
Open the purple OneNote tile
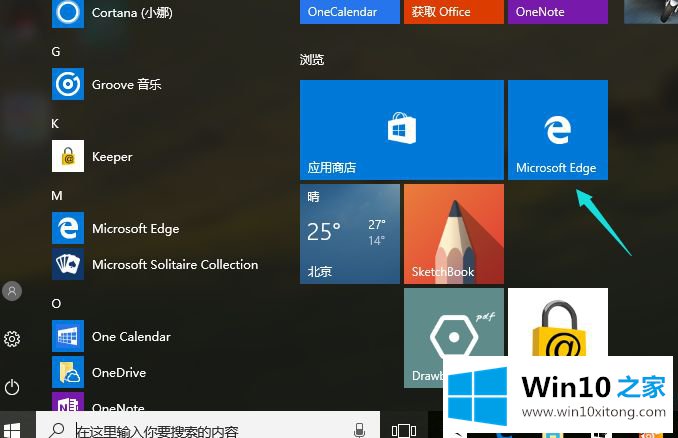tap(558, 12)
